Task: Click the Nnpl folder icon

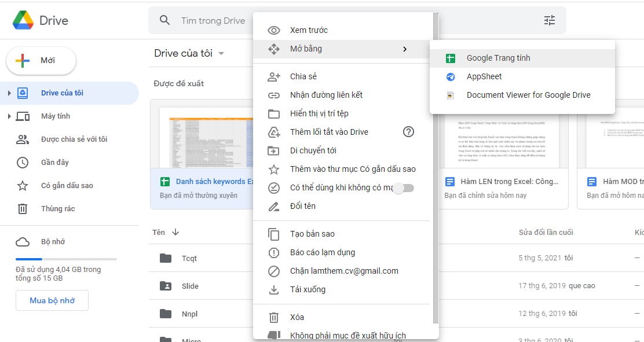Action: point(166,314)
